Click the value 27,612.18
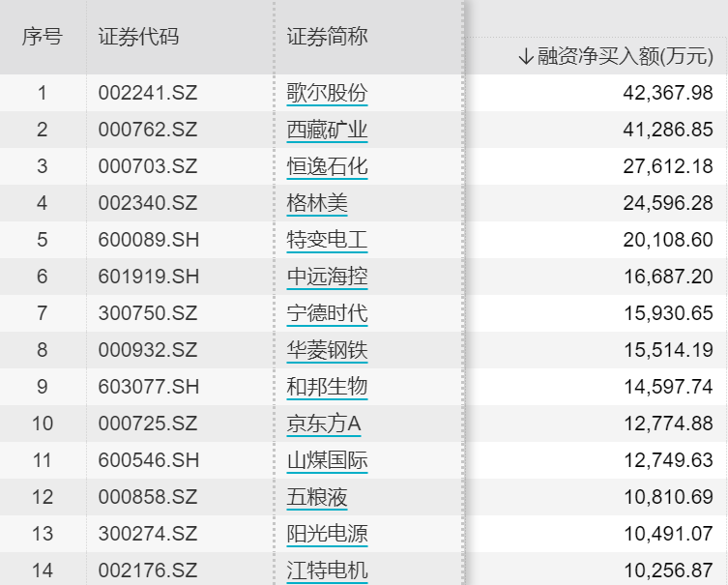The height and width of the screenshot is (585, 728). 668,166
